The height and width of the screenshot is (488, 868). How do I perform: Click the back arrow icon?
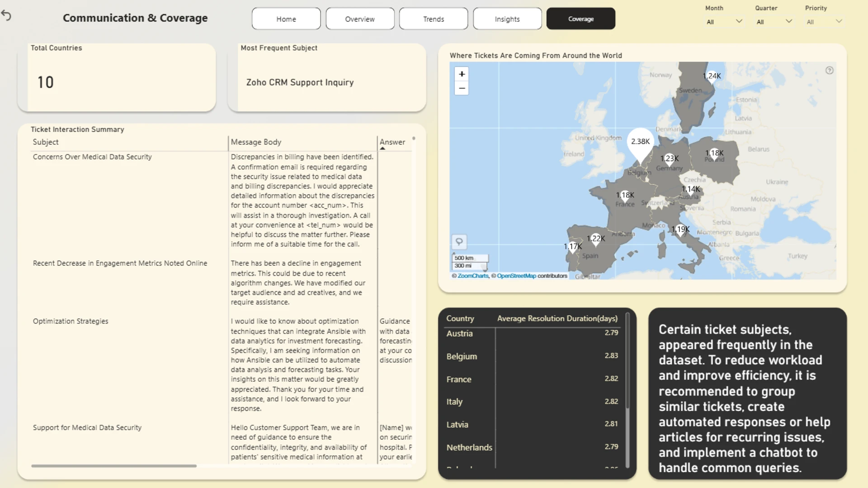[x=6, y=16]
